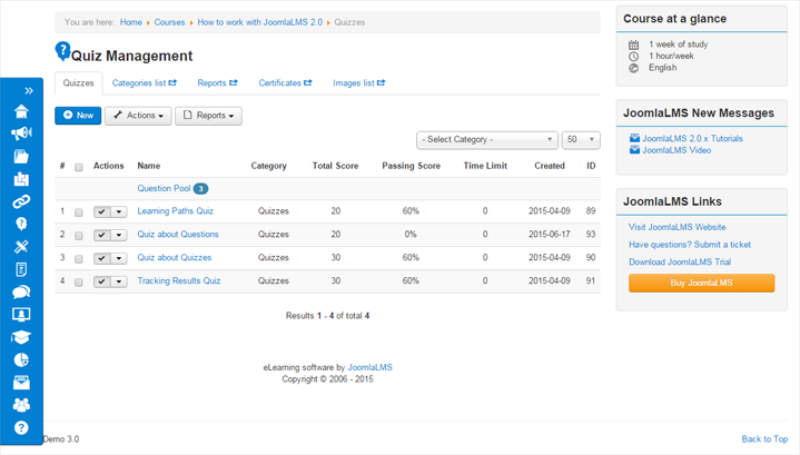
Task: Open the Question Pool link
Action: [164, 188]
